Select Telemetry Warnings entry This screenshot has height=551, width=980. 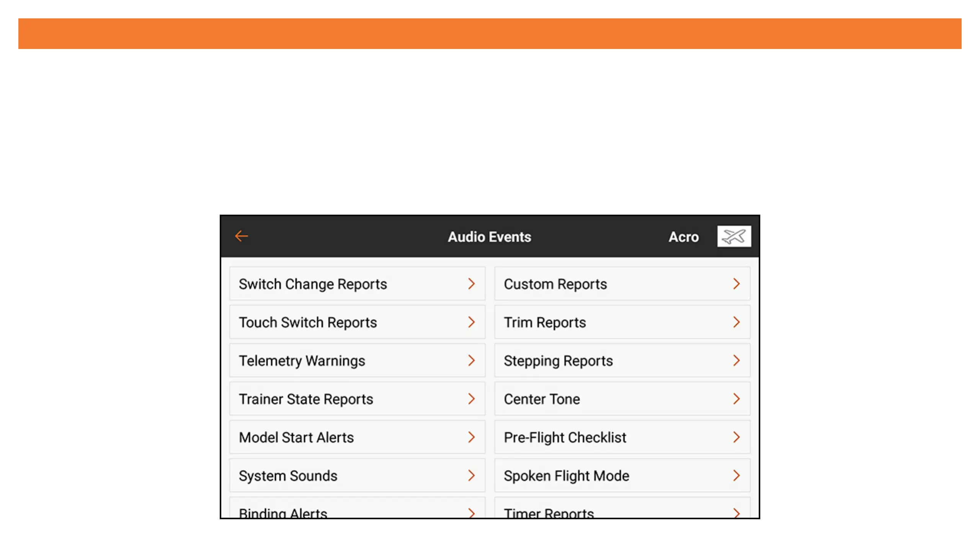[357, 360]
